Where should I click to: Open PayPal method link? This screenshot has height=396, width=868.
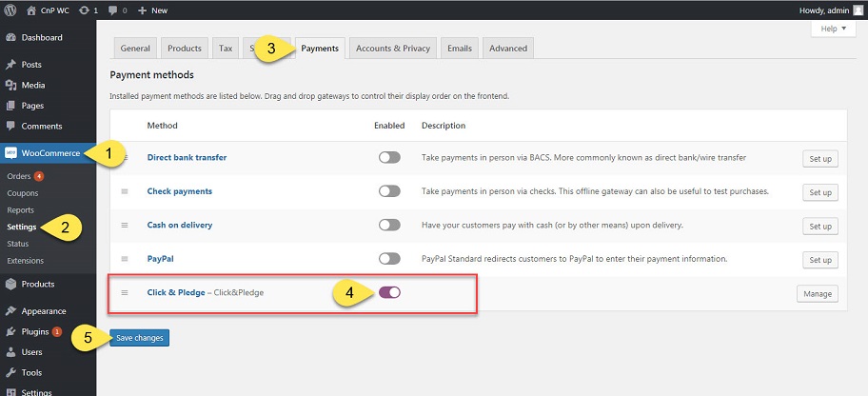[x=161, y=259]
